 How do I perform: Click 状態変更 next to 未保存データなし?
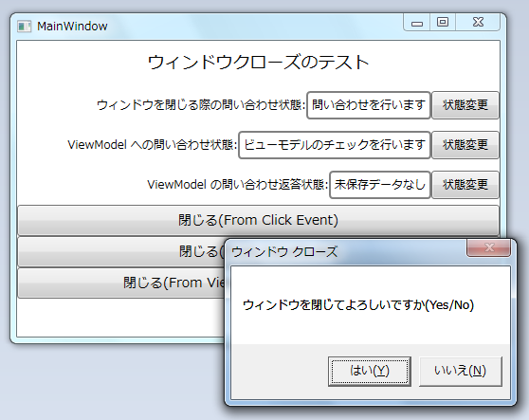(x=465, y=185)
